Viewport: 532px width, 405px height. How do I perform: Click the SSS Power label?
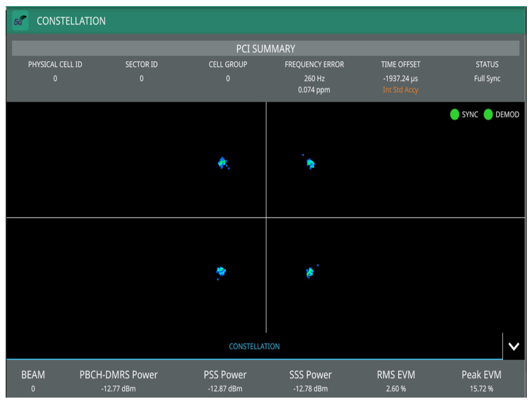(x=311, y=375)
